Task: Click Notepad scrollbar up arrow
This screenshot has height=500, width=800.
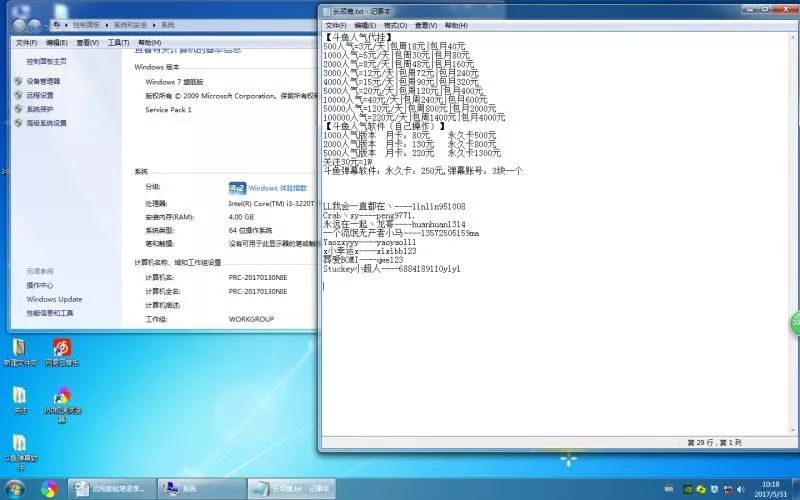Action: 794,37
